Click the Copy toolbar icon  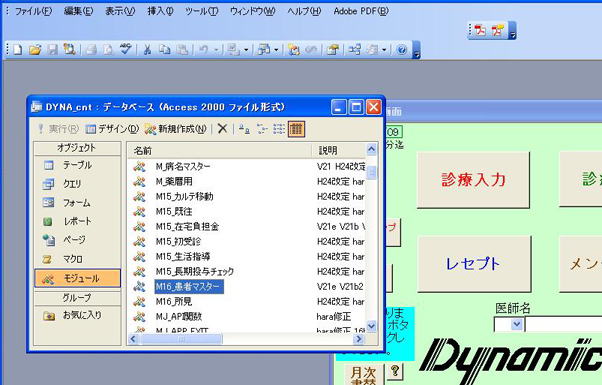pyautogui.click(x=165, y=50)
